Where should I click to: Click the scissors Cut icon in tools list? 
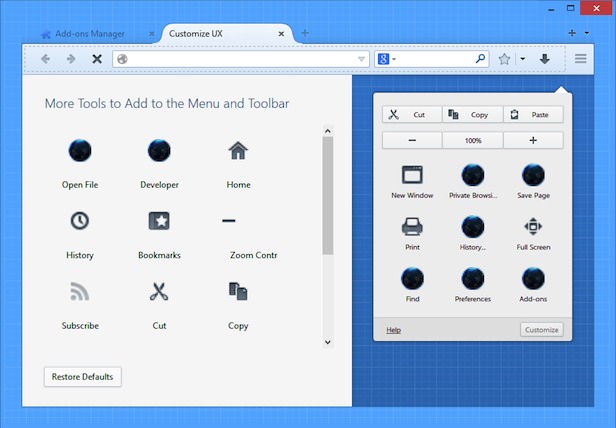[x=159, y=292]
